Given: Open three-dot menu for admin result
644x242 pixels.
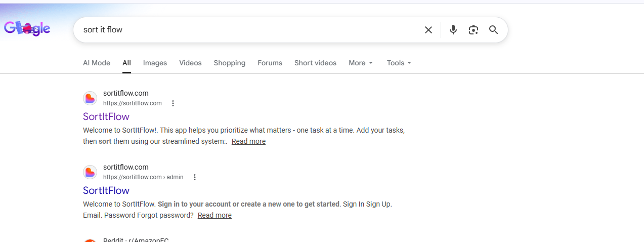Looking at the screenshot, I should (x=195, y=177).
